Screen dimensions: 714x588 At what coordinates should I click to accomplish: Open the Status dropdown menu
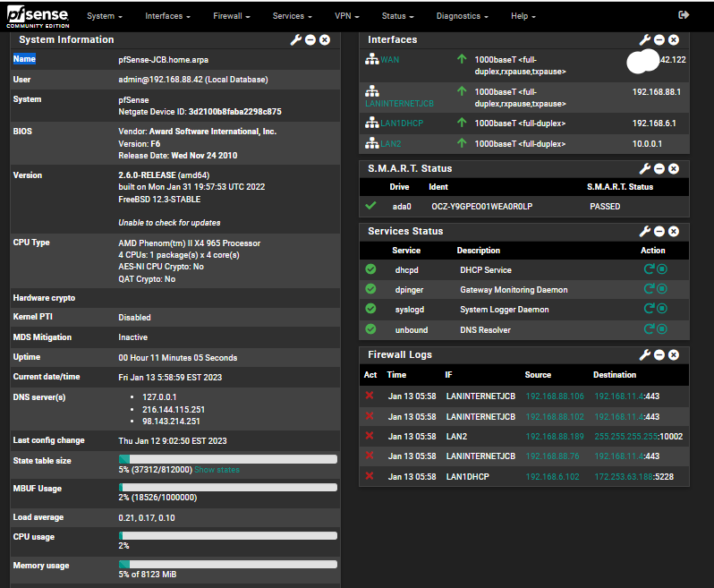coord(397,16)
